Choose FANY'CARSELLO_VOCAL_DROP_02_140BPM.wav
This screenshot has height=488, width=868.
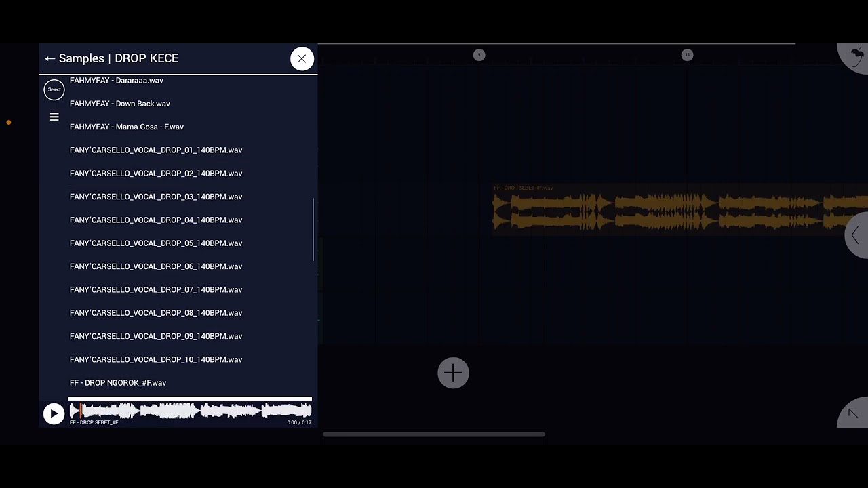(x=156, y=174)
